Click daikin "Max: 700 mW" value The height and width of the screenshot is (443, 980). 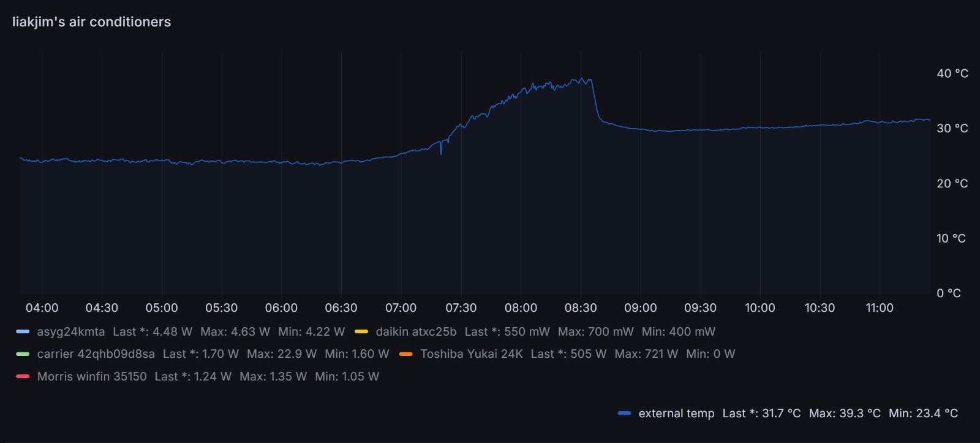pos(596,331)
